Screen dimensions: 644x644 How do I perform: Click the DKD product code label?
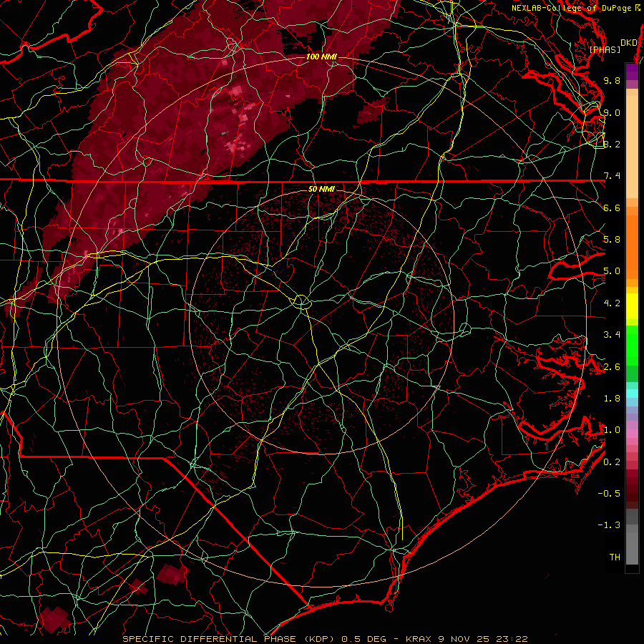628,43
